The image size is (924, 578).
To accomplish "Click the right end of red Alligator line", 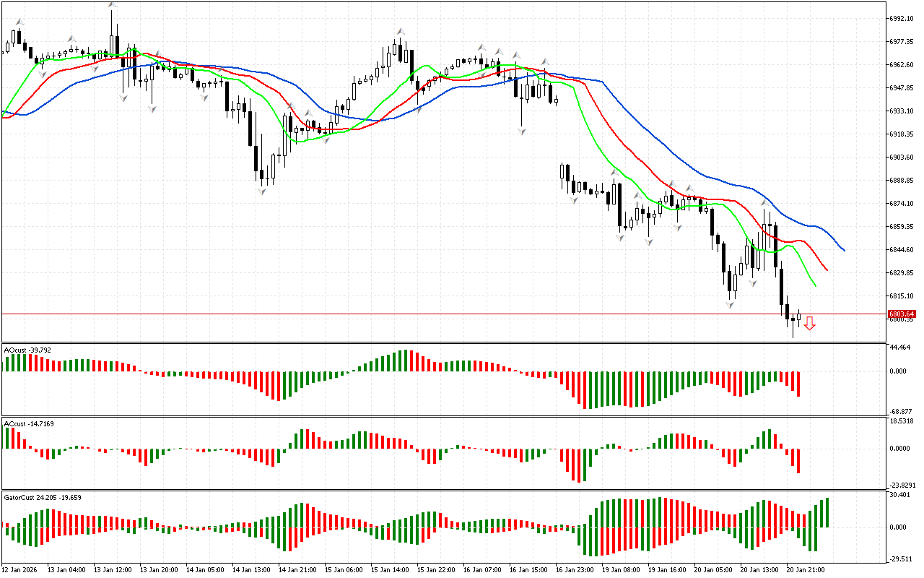I will coord(827,269).
